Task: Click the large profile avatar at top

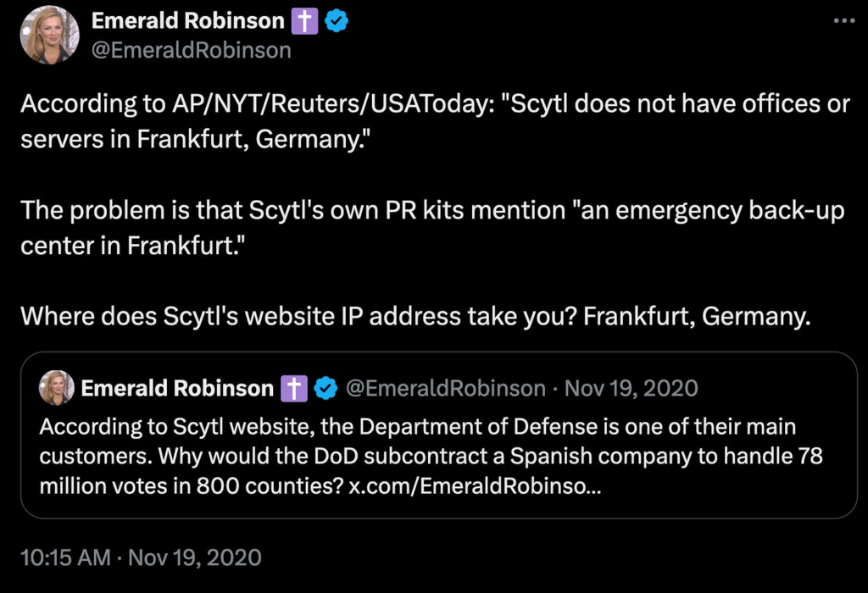Action: pyautogui.click(x=49, y=35)
